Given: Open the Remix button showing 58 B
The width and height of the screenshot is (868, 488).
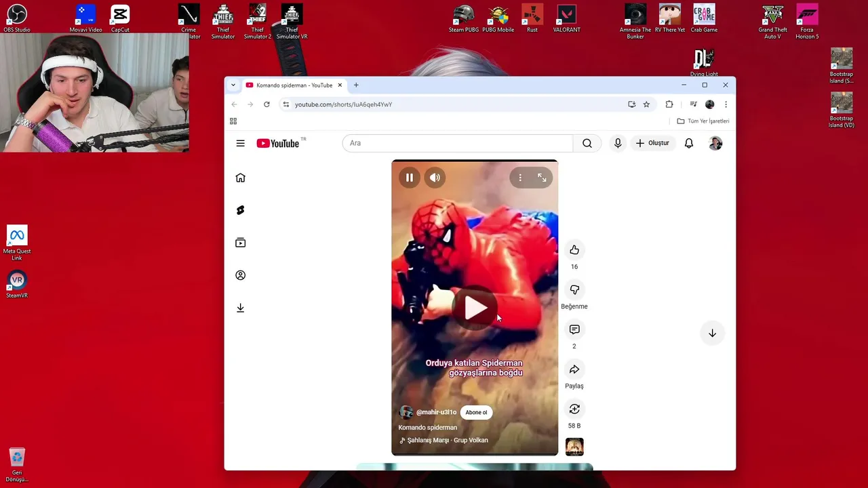Looking at the screenshot, I should (x=574, y=409).
